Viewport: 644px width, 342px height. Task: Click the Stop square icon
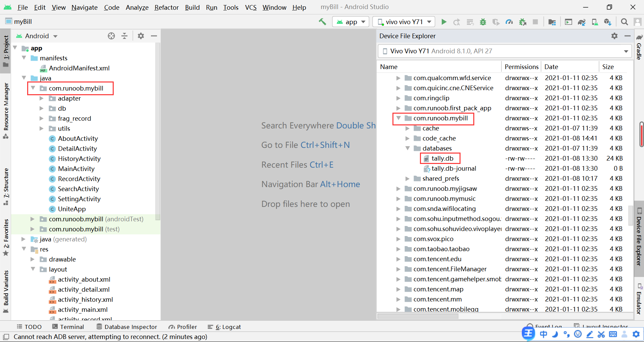(x=535, y=22)
